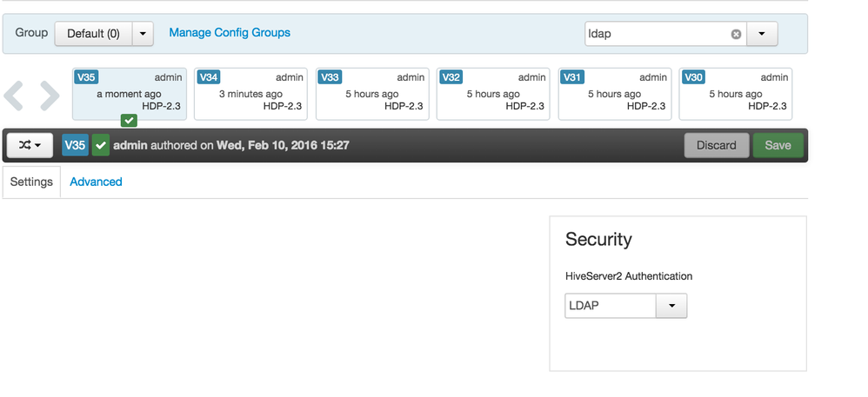Switch to the Advanced tab
This screenshot has width=868, height=397.
[96, 182]
